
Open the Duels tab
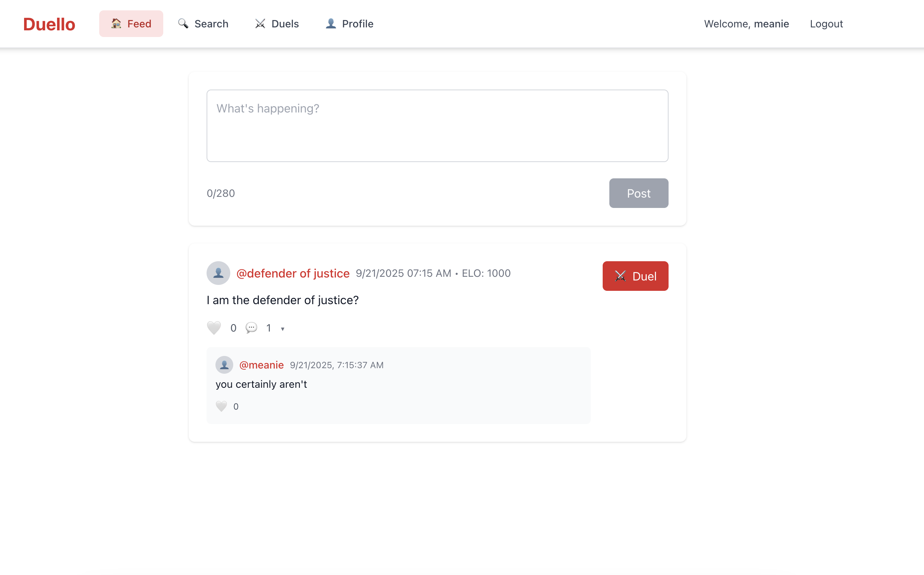click(277, 24)
